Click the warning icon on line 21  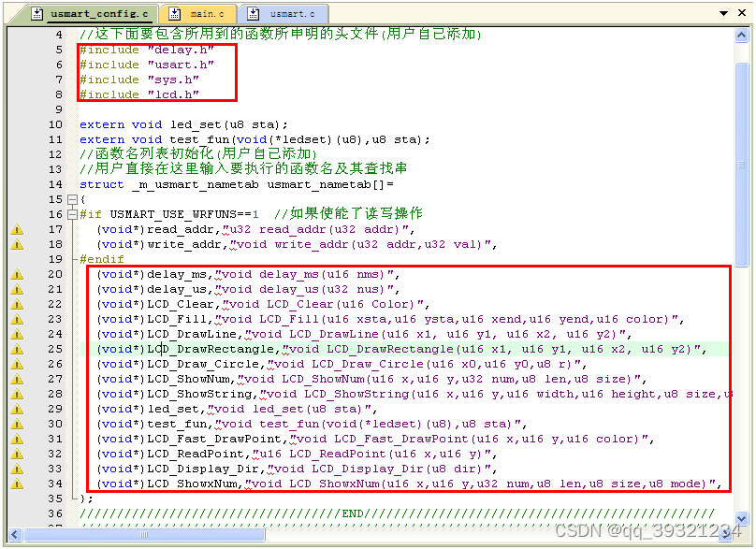coord(17,289)
